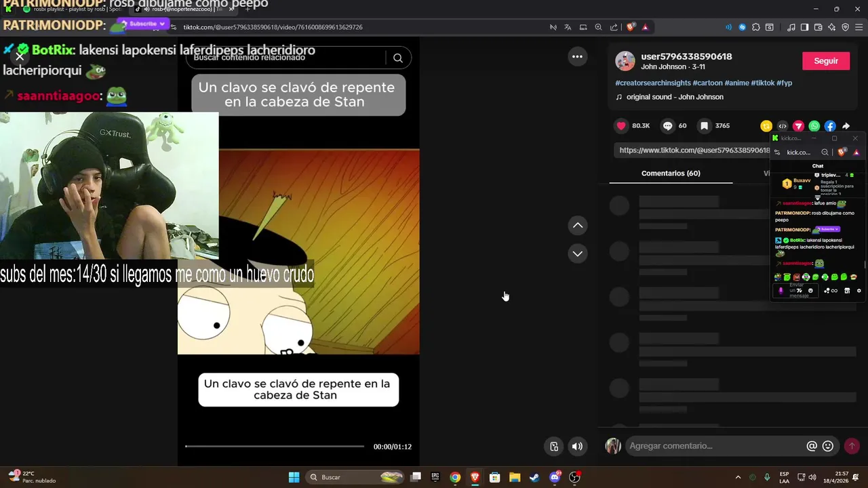Mute the TikTok video volume
This screenshot has height=488, width=868.
point(577,446)
